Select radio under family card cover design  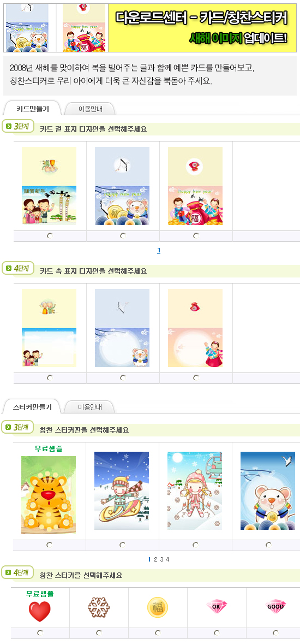[x=50, y=236]
